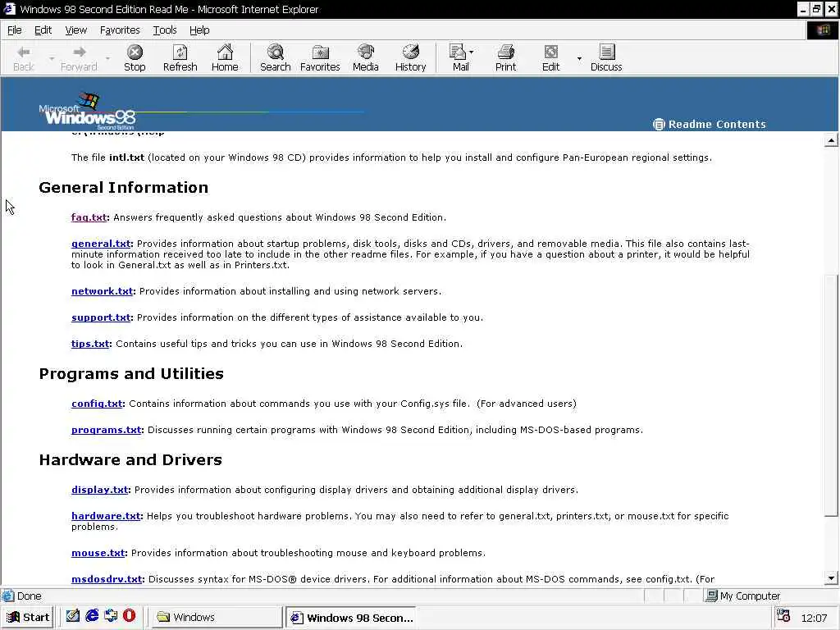Open the Favorites menu
This screenshot has width=840, height=630.
120,30
